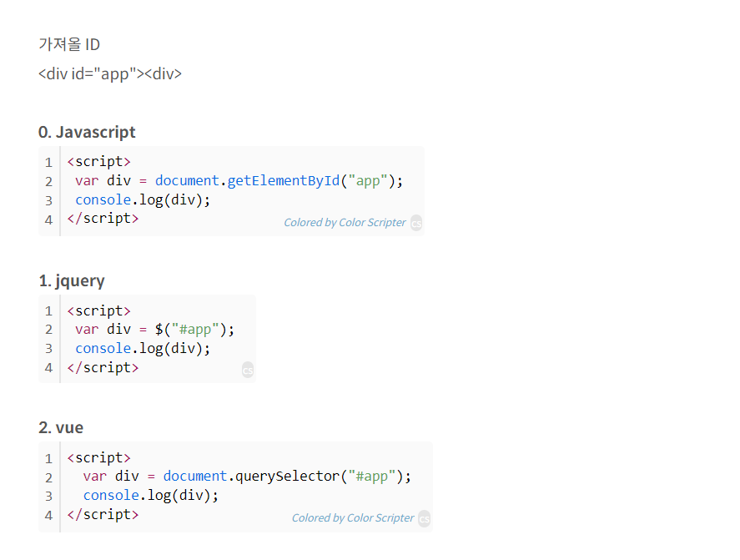Click 'console.log(div);' in the Javascript block
Image resolution: width=740 pixels, height=560 pixels.
click(x=143, y=200)
